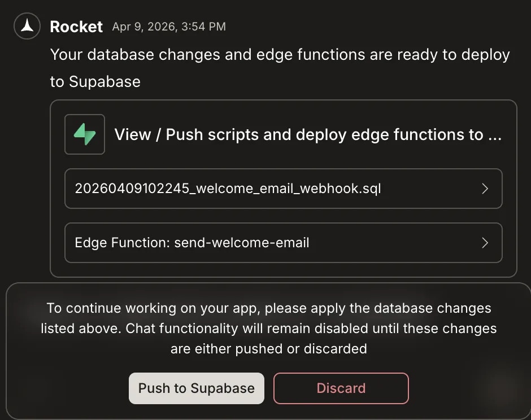This screenshot has height=420, width=531.
Task: Click the Apr 9, 2026 timestamp
Action: [169, 27]
